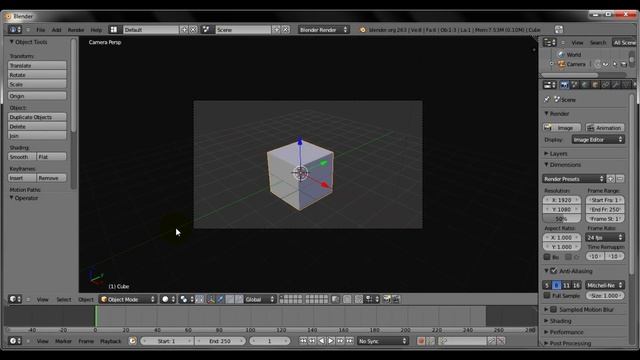The image size is (640, 360).
Task: Open the Display Image Editor dropdown
Action: (x=598, y=140)
